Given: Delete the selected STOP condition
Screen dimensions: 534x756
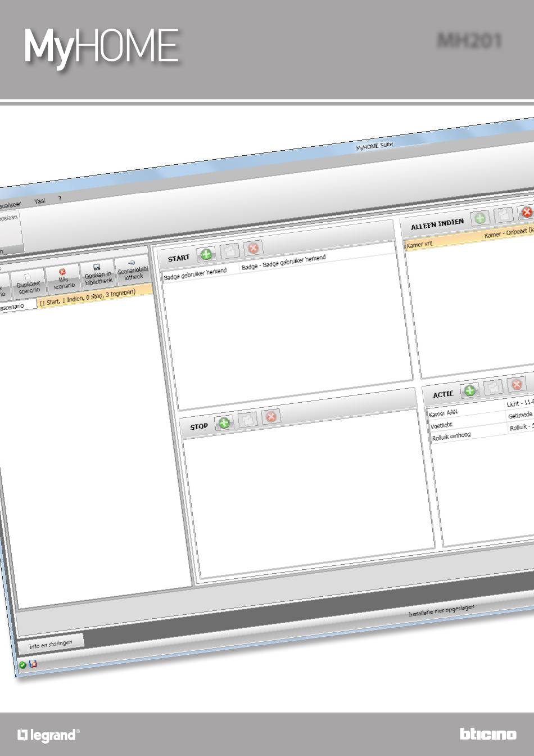Looking at the screenshot, I should 271,417.
